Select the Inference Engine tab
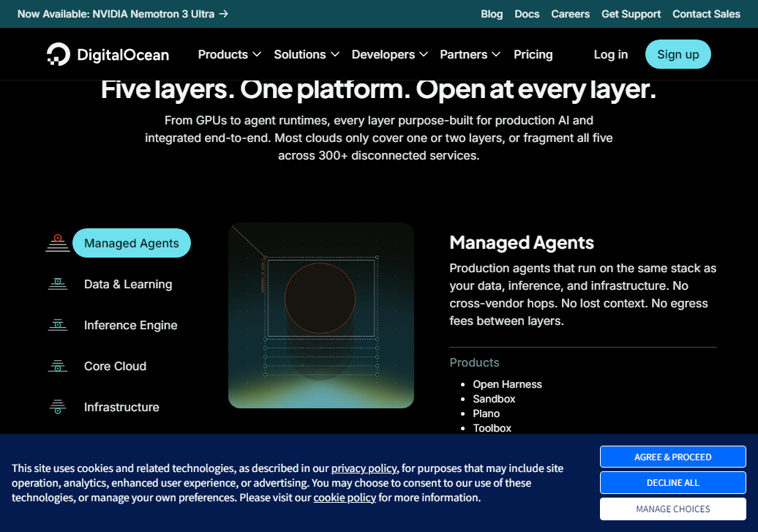Image resolution: width=758 pixels, height=532 pixels. (130, 325)
